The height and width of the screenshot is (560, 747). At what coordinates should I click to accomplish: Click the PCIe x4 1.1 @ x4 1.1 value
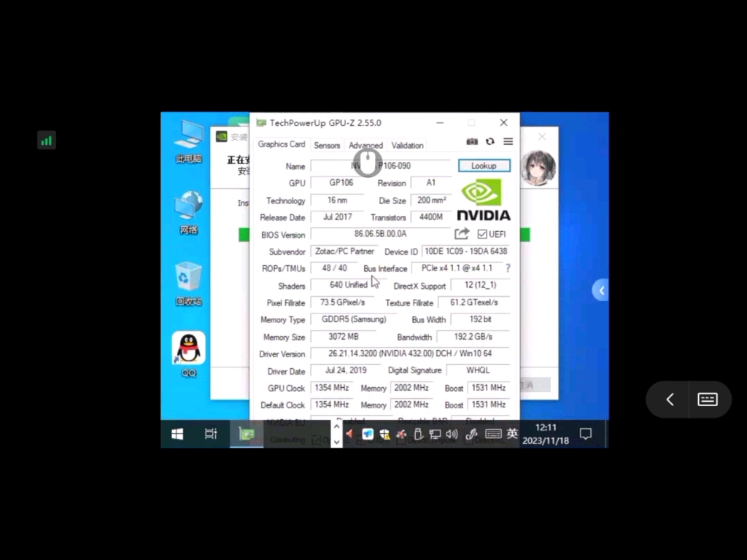pos(457,268)
